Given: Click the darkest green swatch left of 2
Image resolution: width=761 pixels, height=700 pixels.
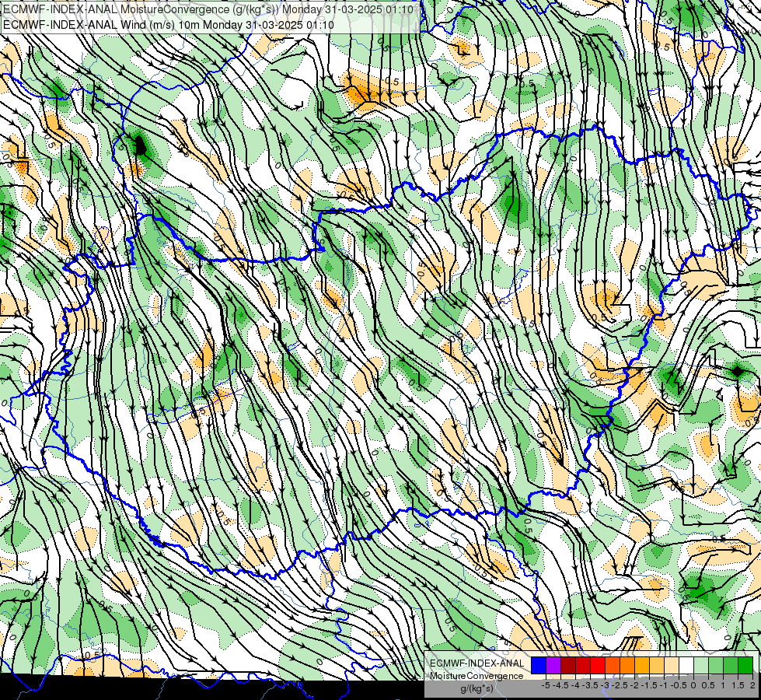Looking at the screenshot, I should (x=745, y=666).
